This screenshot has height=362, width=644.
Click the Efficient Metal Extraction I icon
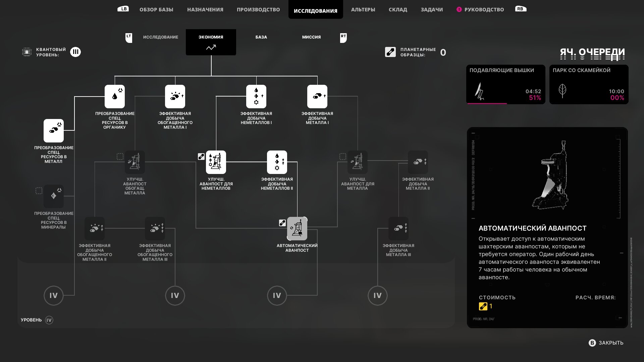point(317,97)
